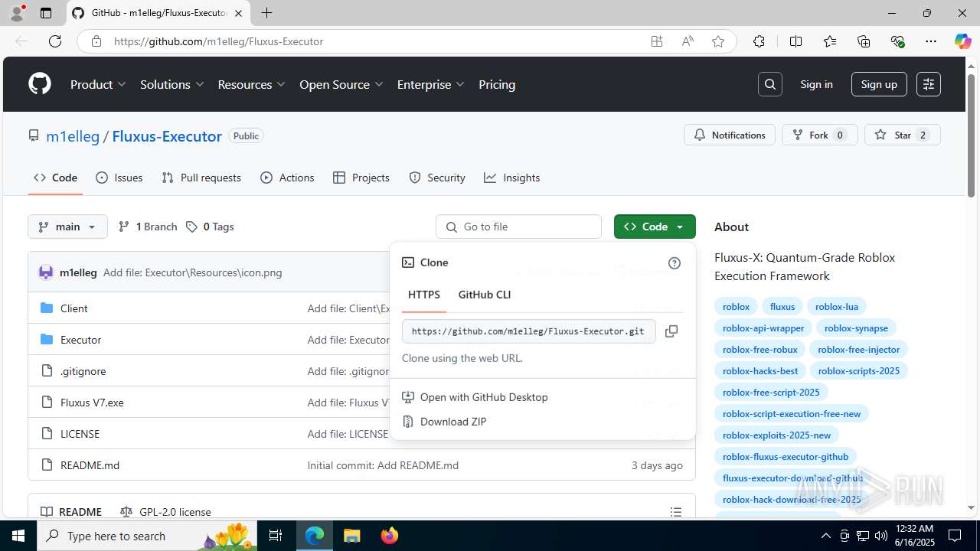
Task: Open the app available icon in address bar
Action: tap(657, 41)
